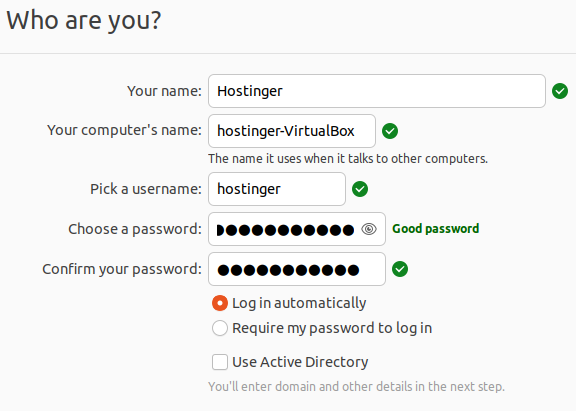The height and width of the screenshot is (411, 576).
Task: Click the green checkmark beside Your name
Action: [560, 91]
